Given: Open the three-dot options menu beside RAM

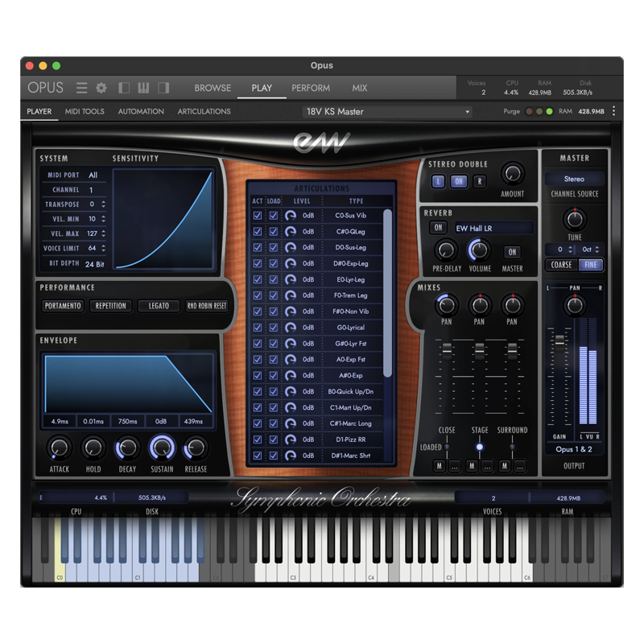Looking at the screenshot, I should click(613, 111).
